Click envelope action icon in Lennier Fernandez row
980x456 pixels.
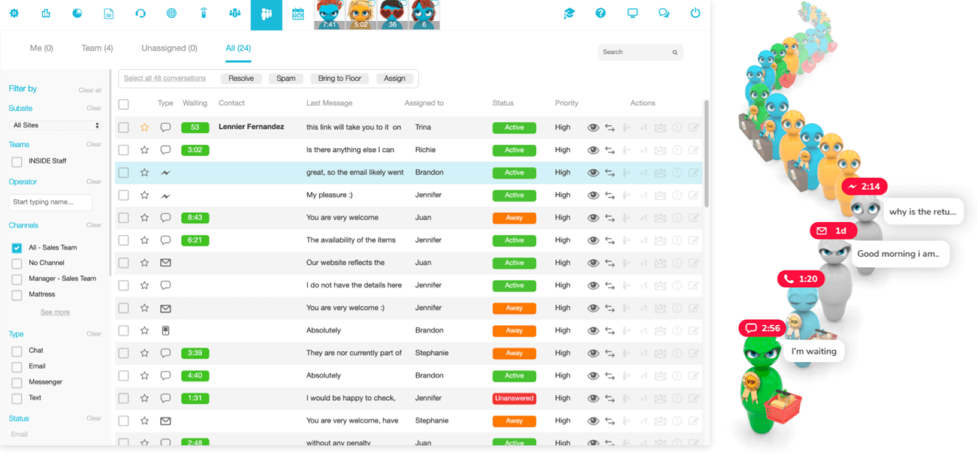[660, 127]
